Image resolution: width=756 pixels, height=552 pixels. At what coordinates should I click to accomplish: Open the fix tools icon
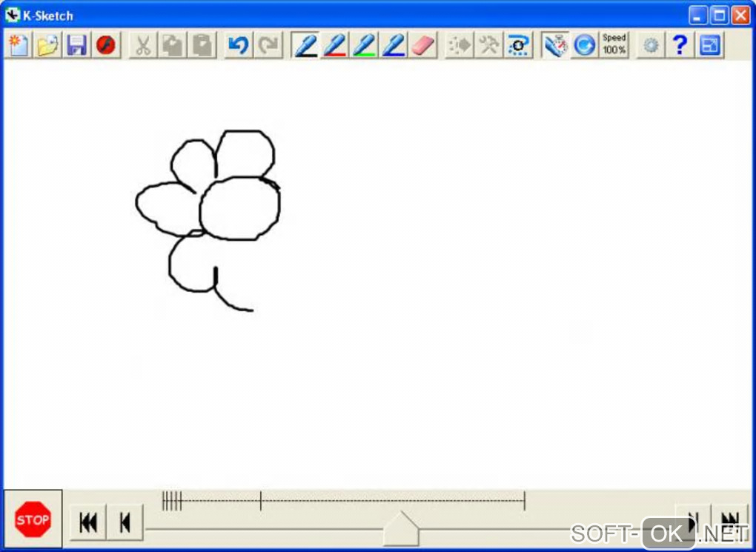(x=488, y=46)
